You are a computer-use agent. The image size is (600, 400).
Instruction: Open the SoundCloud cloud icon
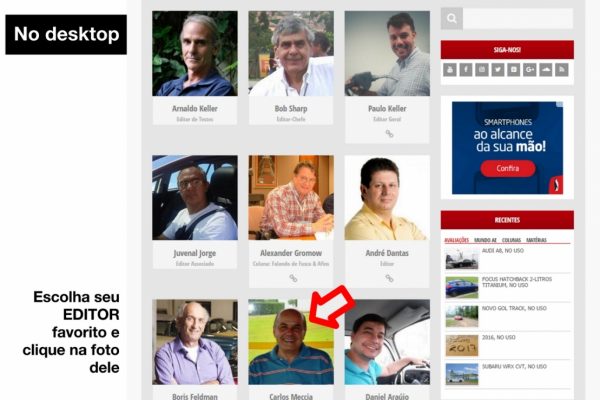[x=546, y=70]
